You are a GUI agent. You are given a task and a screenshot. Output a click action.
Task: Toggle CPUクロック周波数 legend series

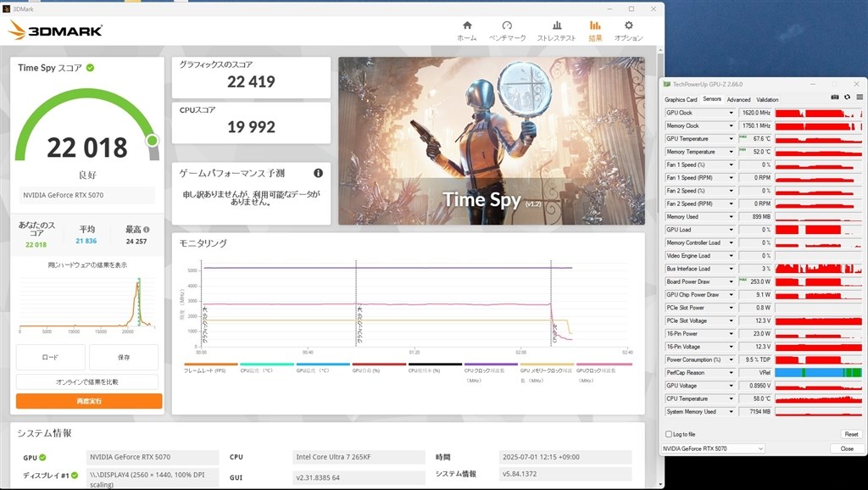point(491,373)
